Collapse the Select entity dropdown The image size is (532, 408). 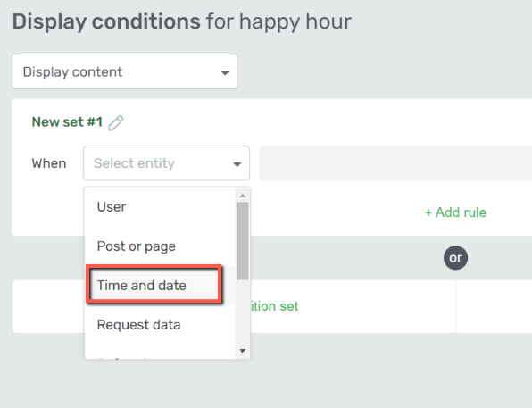[167, 163]
